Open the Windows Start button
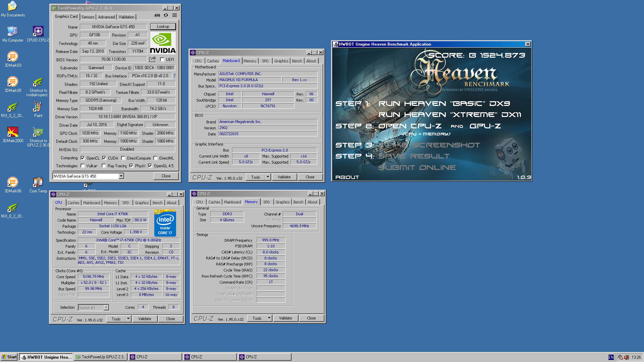This screenshot has width=644, height=362. pyautogui.click(x=9, y=357)
